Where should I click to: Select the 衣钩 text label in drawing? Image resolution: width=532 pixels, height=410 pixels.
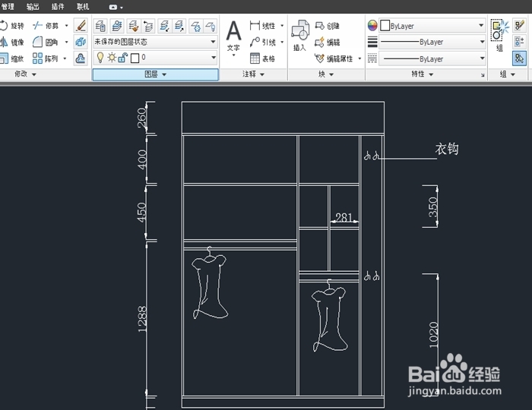[447, 149]
